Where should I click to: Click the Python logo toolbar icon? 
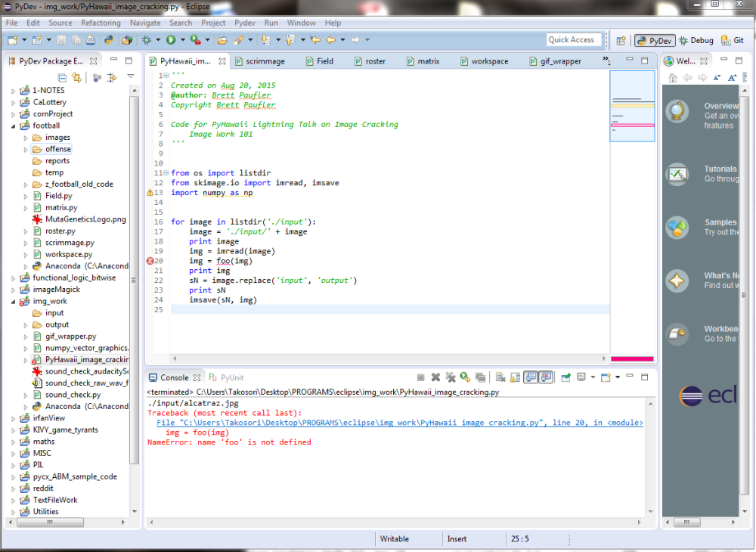tap(109, 40)
